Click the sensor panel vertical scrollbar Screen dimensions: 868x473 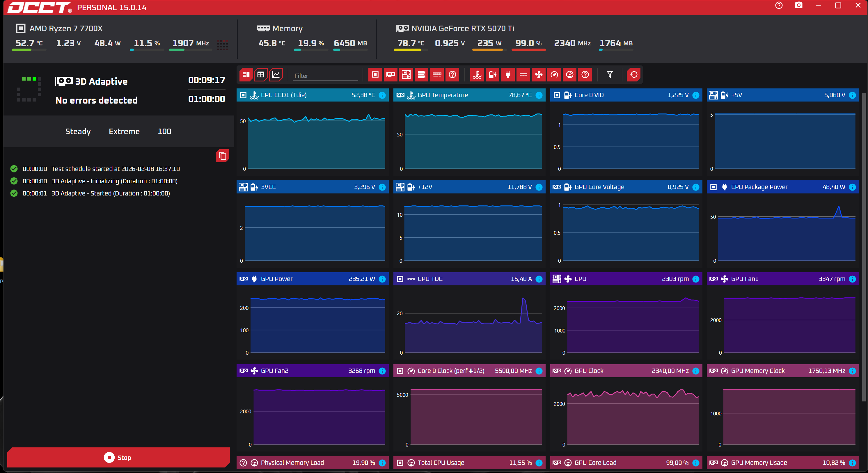point(864,248)
